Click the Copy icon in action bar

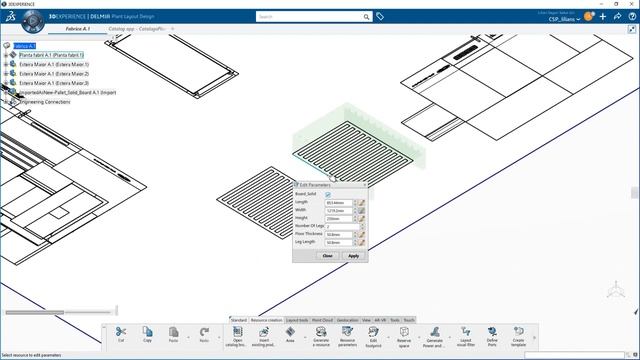point(147,332)
